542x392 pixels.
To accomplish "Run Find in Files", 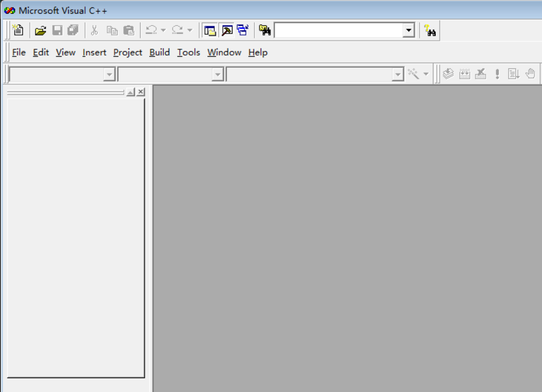I will click(x=265, y=30).
